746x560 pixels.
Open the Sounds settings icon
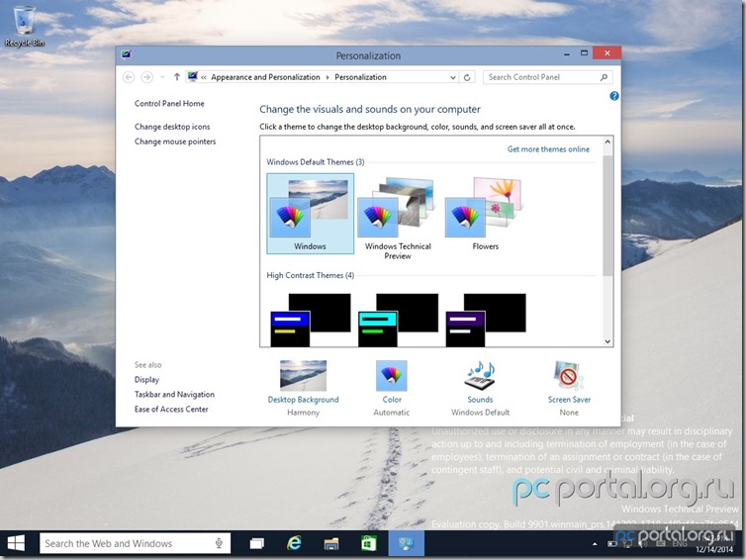click(x=480, y=375)
